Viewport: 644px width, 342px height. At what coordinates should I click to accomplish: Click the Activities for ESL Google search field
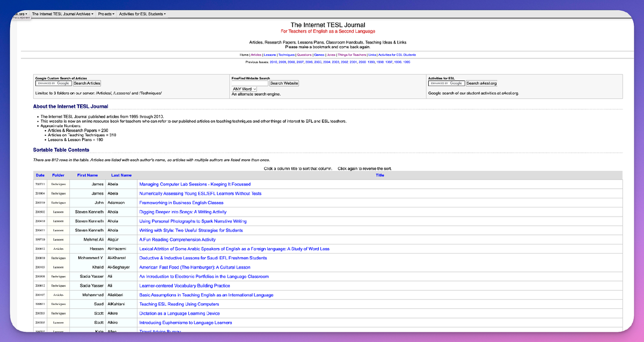(446, 83)
